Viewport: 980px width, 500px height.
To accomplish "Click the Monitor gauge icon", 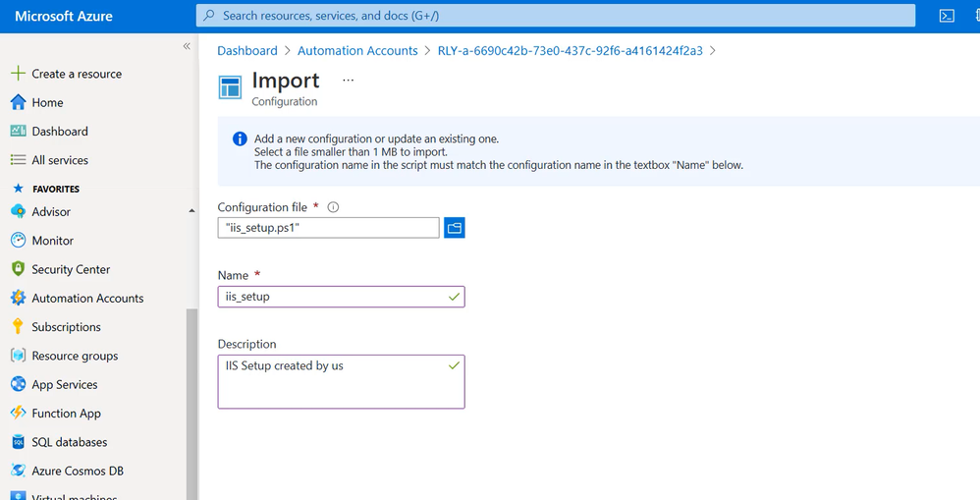I will (18, 240).
